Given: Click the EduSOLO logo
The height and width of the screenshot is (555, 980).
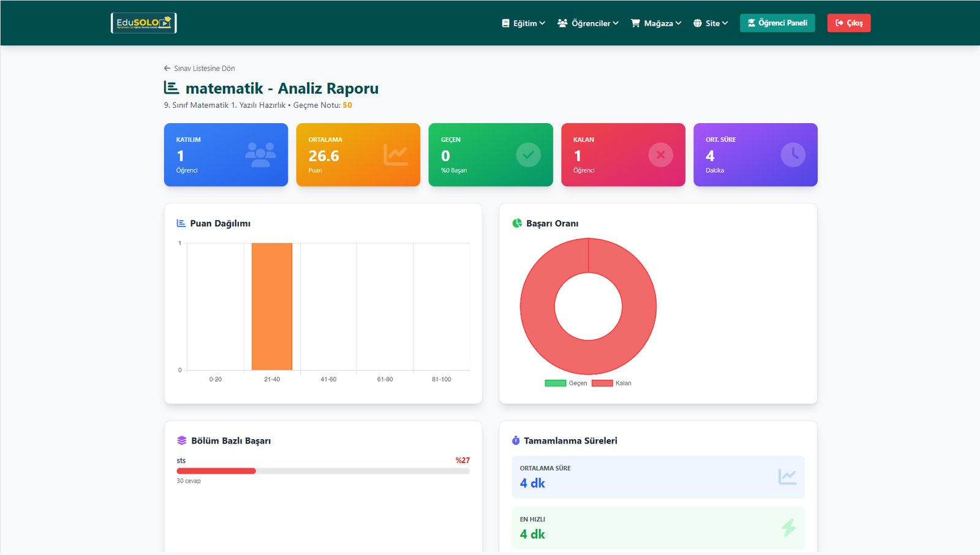Looking at the screenshot, I should tap(143, 23).
